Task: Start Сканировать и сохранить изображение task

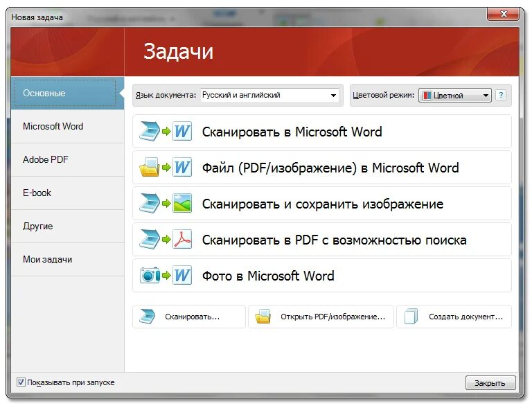Action: click(x=321, y=204)
